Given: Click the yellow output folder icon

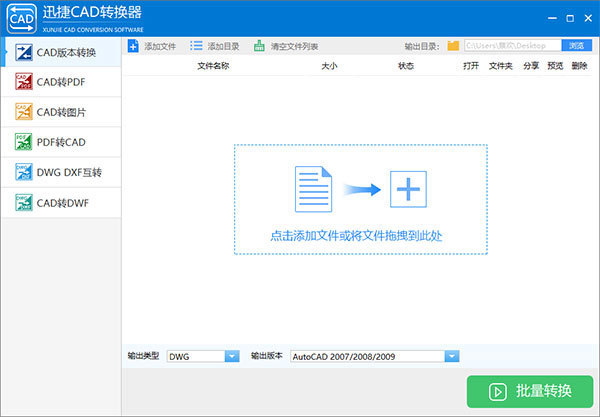Looking at the screenshot, I should (x=453, y=46).
